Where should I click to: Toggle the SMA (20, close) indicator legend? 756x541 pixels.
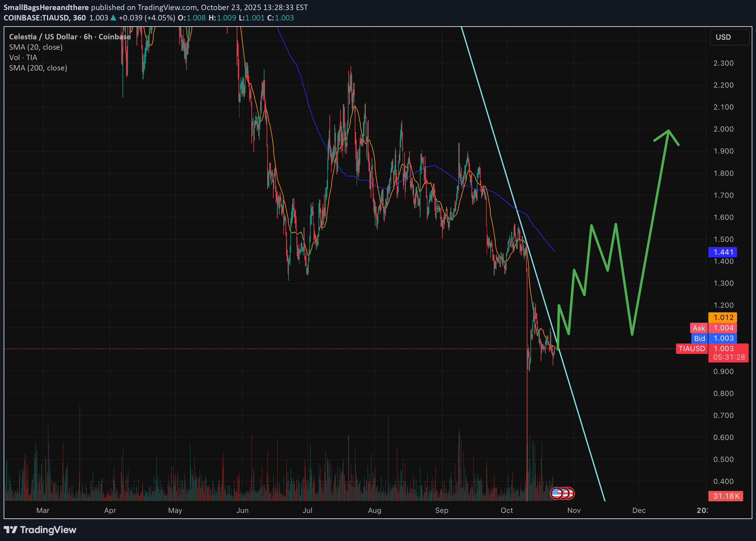[x=36, y=47]
